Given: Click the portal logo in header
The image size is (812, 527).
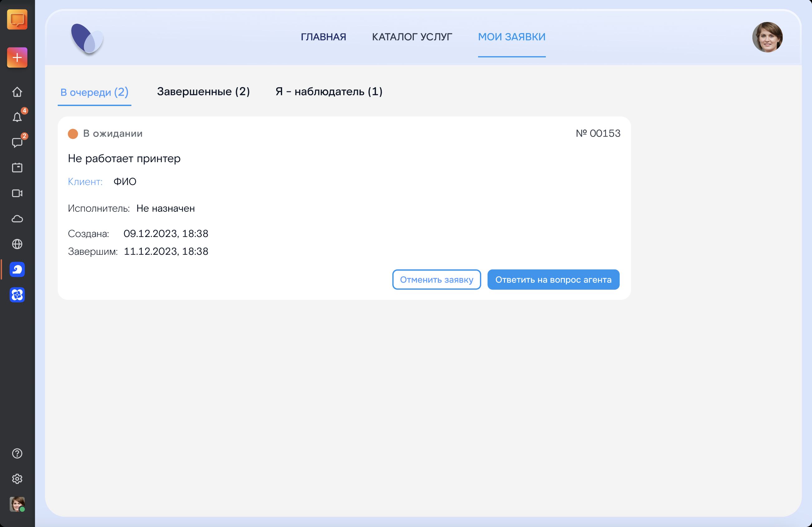Looking at the screenshot, I should click(x=87, y=39).
